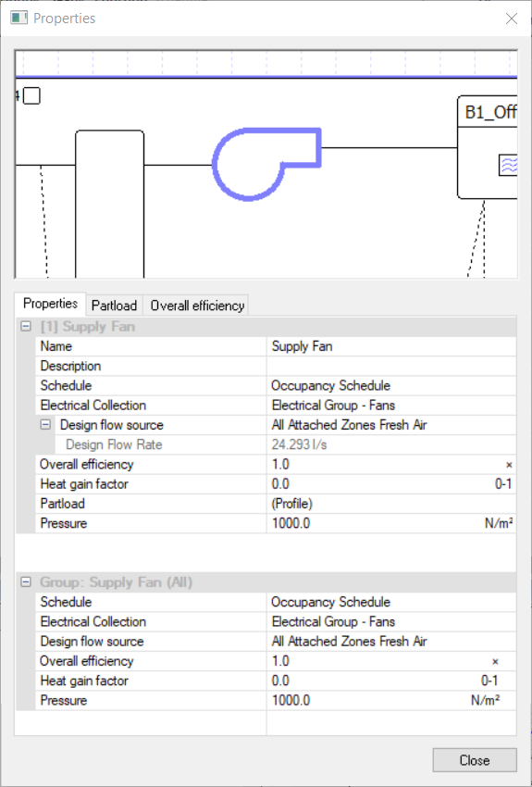Collapse the [1] Supply Fan section
532x787 pixels.
coord(26,327)
